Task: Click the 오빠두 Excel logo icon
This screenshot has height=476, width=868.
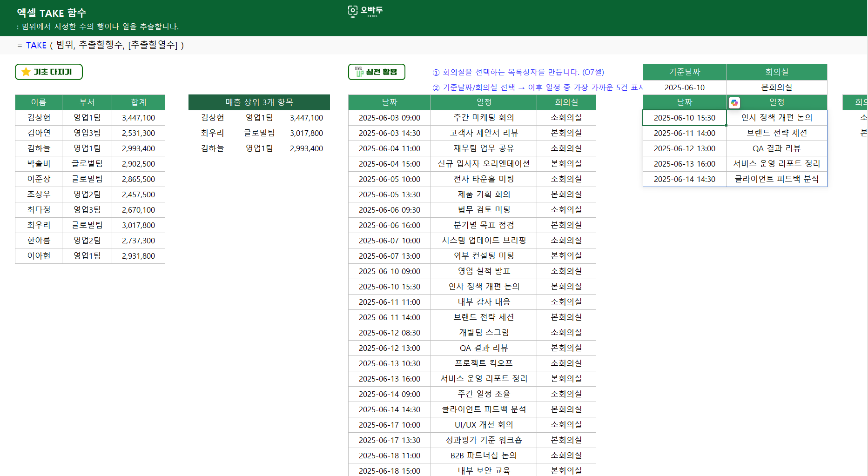Action: click(365, 11)
